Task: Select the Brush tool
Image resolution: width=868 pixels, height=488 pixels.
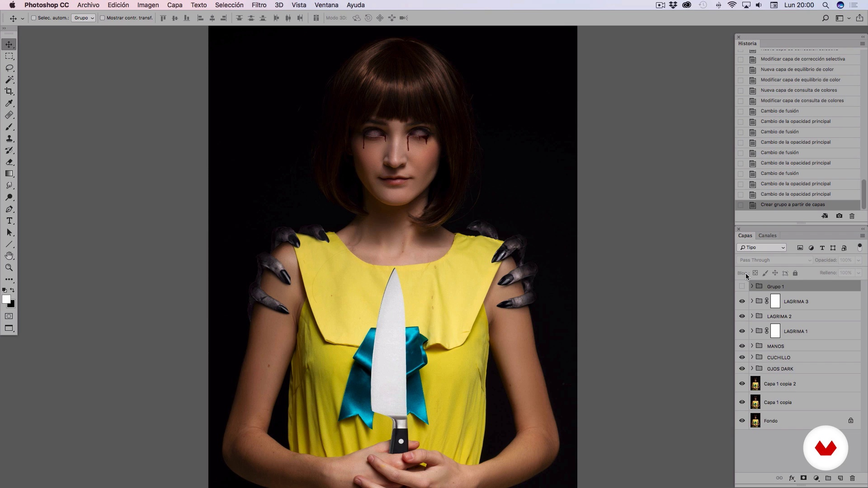Action: tap(9, 127)
